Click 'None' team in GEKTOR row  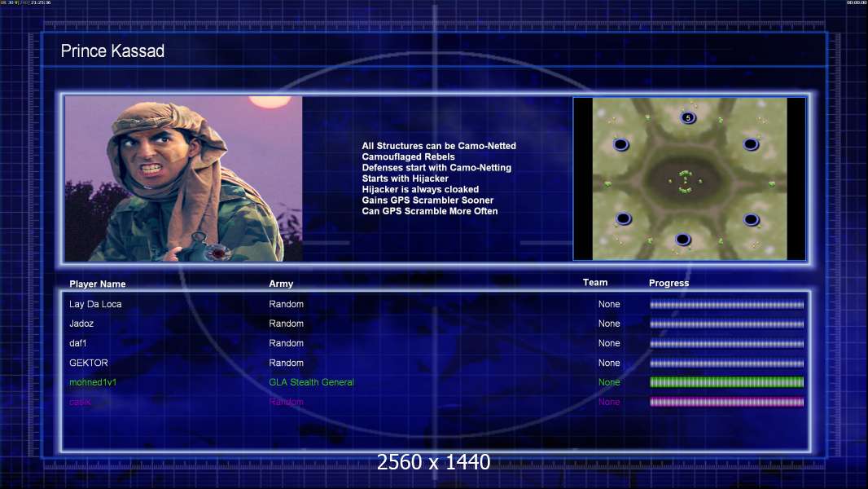pyautogui.click(x=609, y=363)
